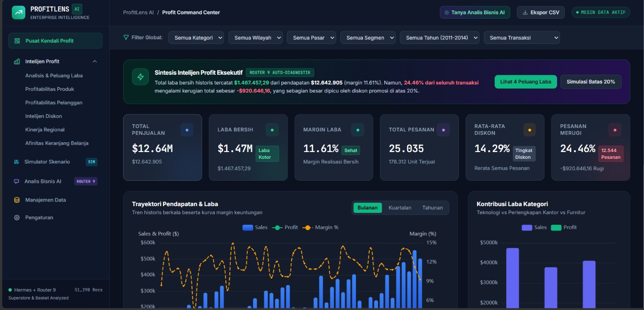Open Profitabilitas Produk menu item
This screenshot has height=310, width=644.
[x=50, y=89]
